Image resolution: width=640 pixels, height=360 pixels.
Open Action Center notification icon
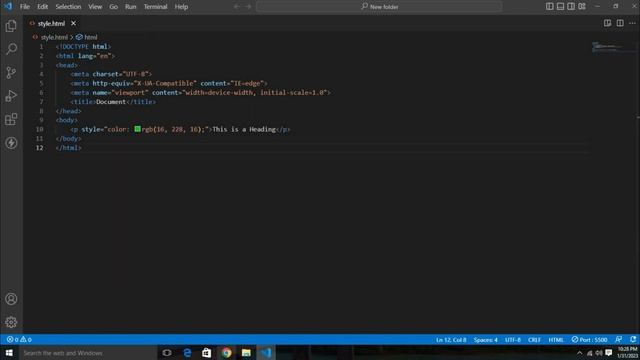[609, 353]
